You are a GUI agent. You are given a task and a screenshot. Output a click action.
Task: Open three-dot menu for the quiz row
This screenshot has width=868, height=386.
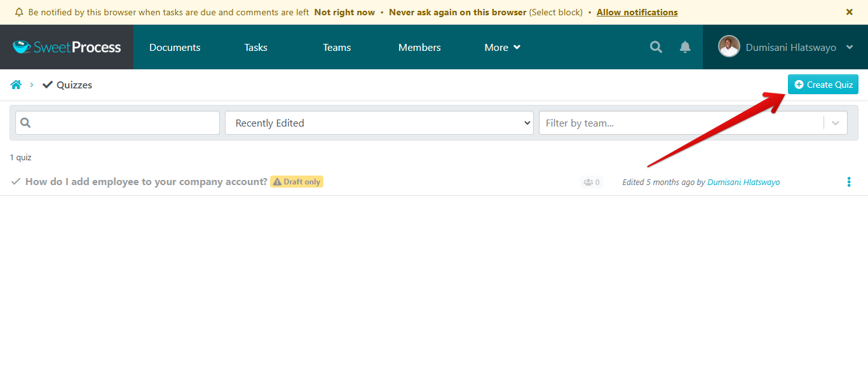click(848, 182)
